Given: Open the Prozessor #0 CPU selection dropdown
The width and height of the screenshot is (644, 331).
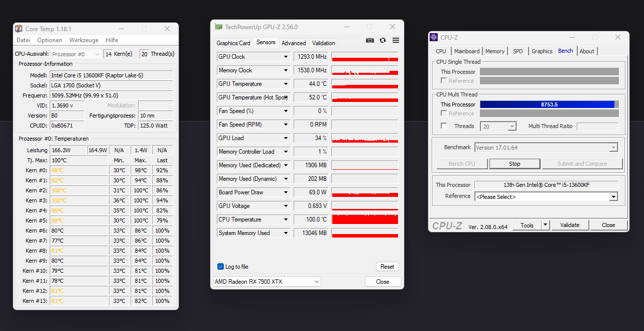Looking at the screenshot, I should click(x=76, y=54).
